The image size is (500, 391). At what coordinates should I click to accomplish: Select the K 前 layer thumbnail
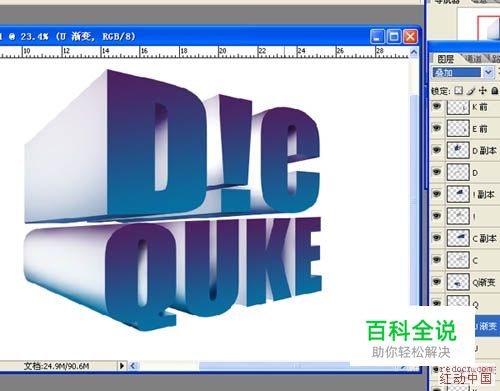coord(458,107)
